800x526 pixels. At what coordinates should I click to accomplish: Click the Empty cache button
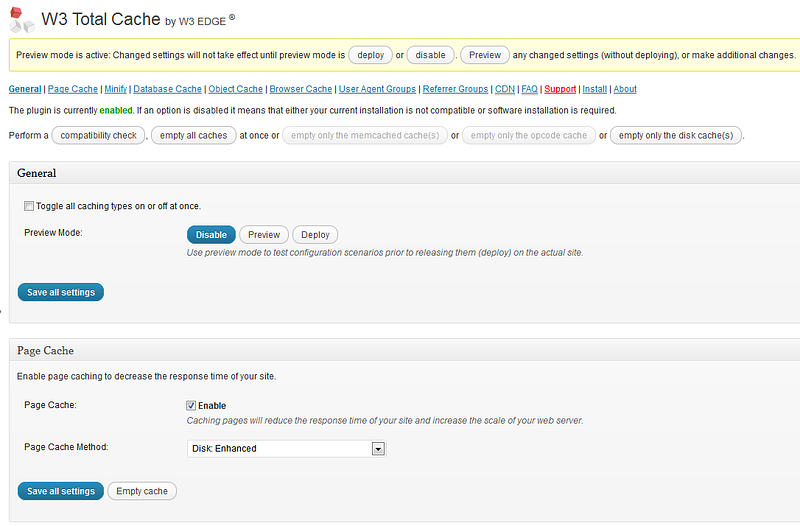pos(142,491)
